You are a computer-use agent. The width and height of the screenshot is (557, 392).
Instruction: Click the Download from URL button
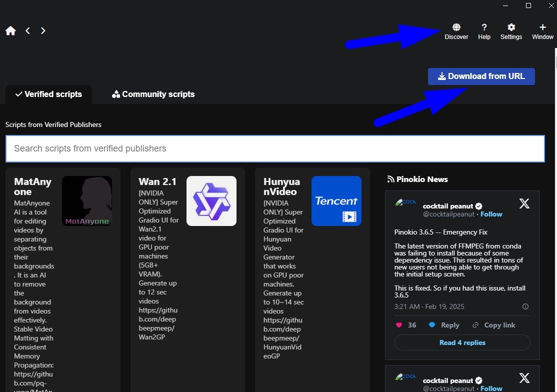pos(481,76)
